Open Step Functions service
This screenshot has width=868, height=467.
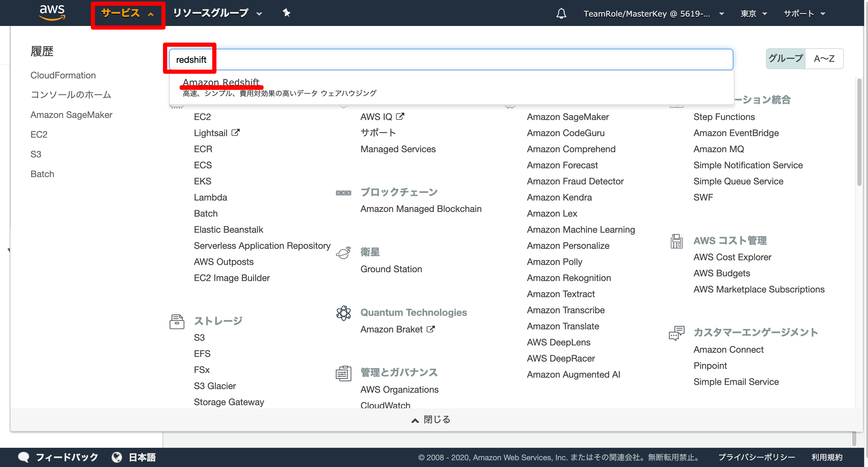pos(724,117)
